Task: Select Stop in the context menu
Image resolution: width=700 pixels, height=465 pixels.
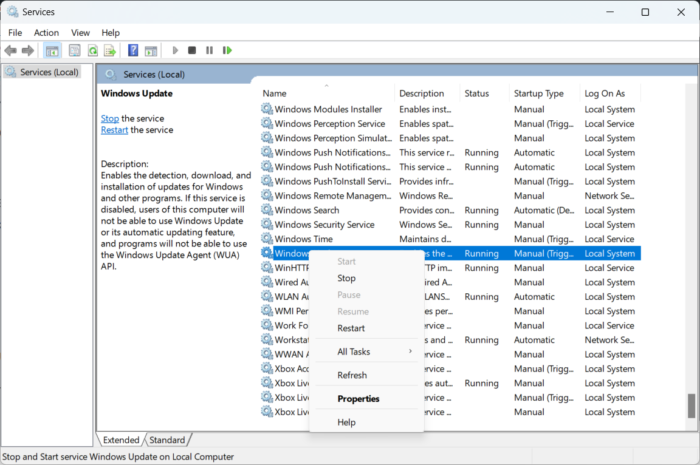Action: click(346, 279)
